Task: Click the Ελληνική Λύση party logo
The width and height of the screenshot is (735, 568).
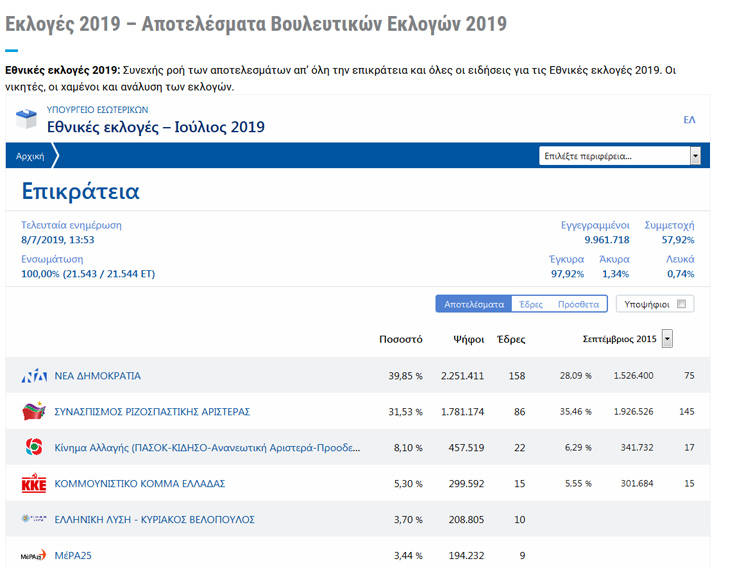Action: coord(34,519)
